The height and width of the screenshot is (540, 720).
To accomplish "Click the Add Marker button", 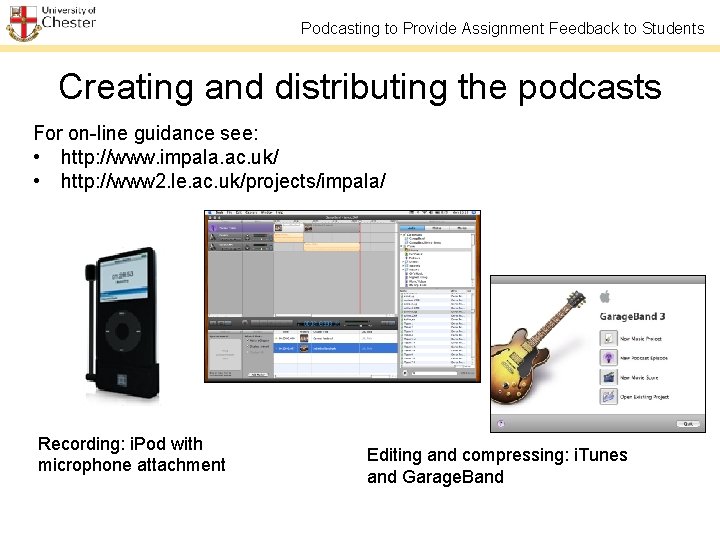I will (258, 375).
